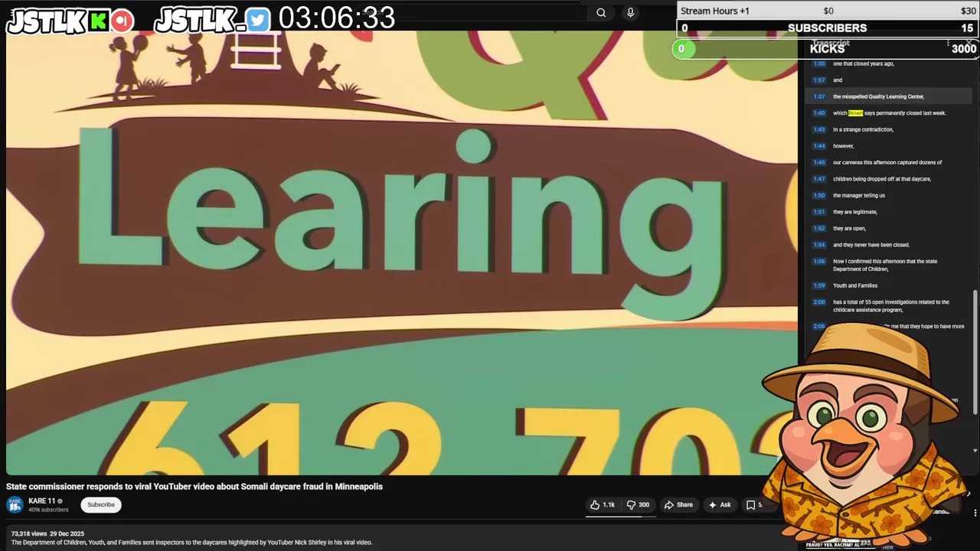Viewport: 980px width, 551px height.
Task: Open the KARE 11 channel name link
Action: [42, 501]
